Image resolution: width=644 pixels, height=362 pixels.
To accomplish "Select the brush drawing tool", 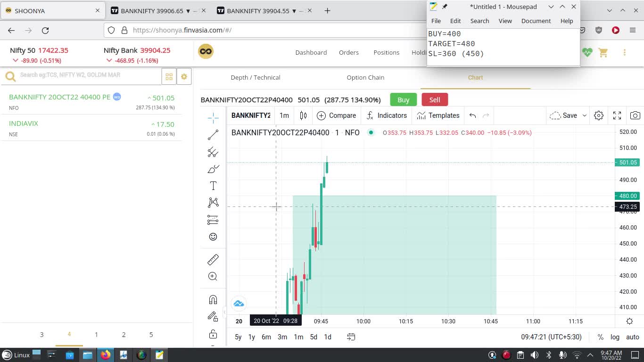I will [213, 169].
